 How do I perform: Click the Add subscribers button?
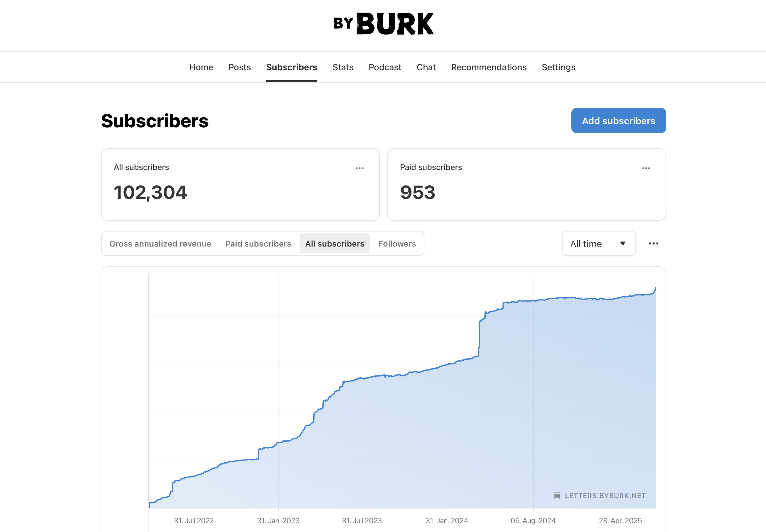tap(618, 121)
